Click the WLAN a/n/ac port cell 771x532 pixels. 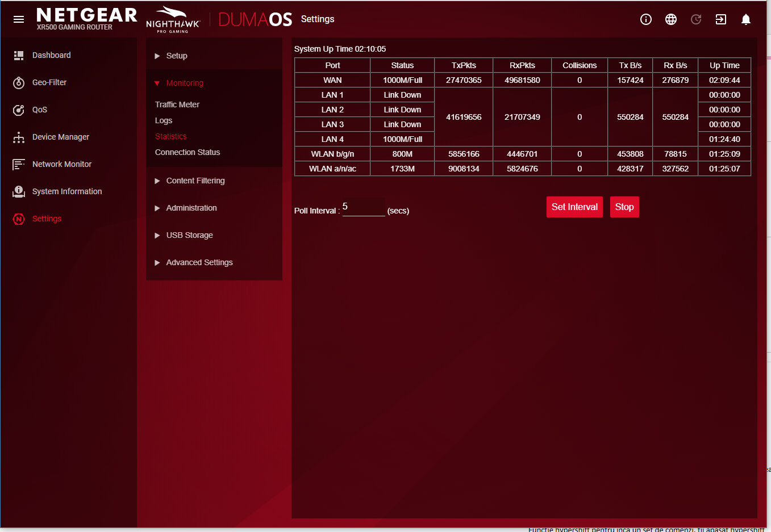[x=332, y=169]
